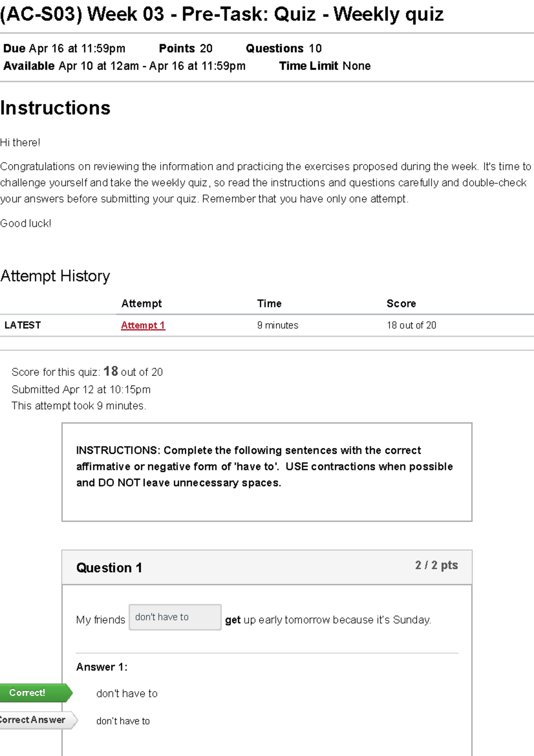This screenshot has width=534, height=756.
Task: Click the "don't have to" answer field
Action: point(175,617)
